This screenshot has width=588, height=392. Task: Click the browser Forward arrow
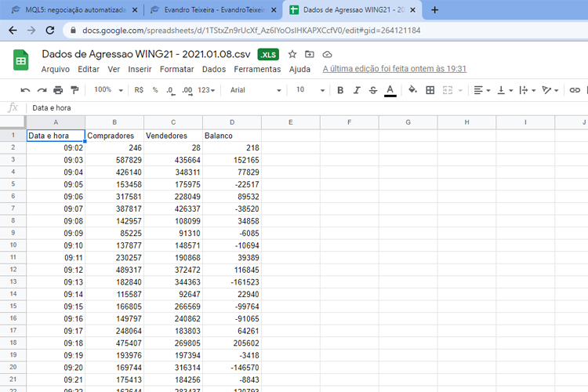[31, 31]
